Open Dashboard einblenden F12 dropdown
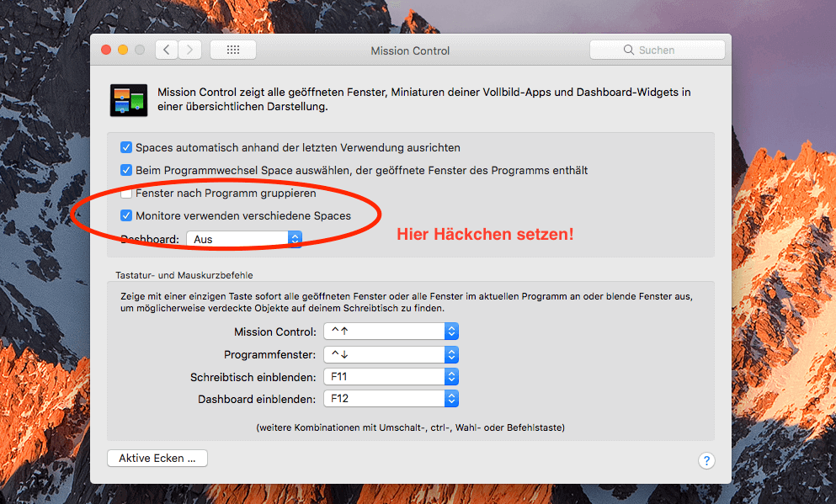Image resolution: width=836 pixels, height=504 pixels. 391,399
